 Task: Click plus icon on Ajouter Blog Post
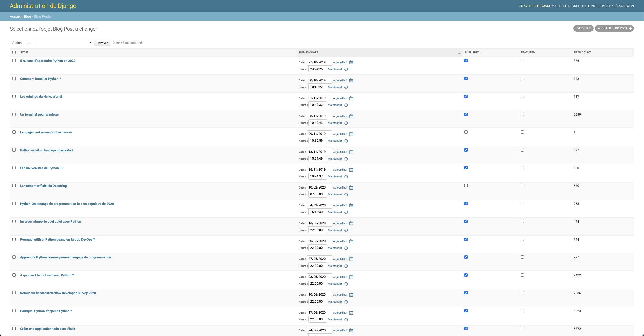(630, 28)
